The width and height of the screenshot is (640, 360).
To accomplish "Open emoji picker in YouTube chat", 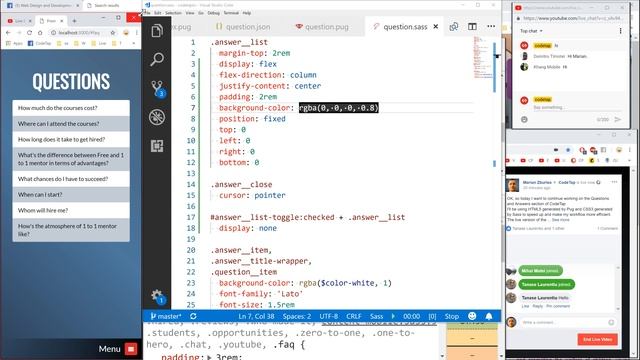I will click(x=524, y=120).
